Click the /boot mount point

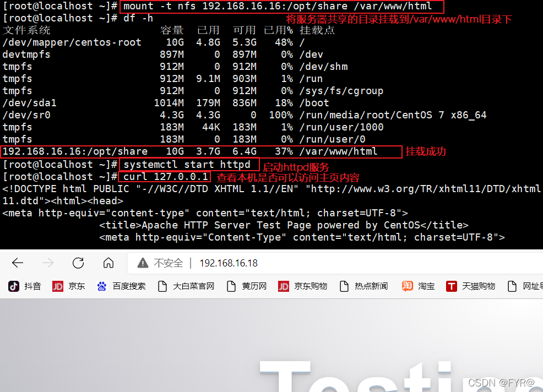click(314, 103)
